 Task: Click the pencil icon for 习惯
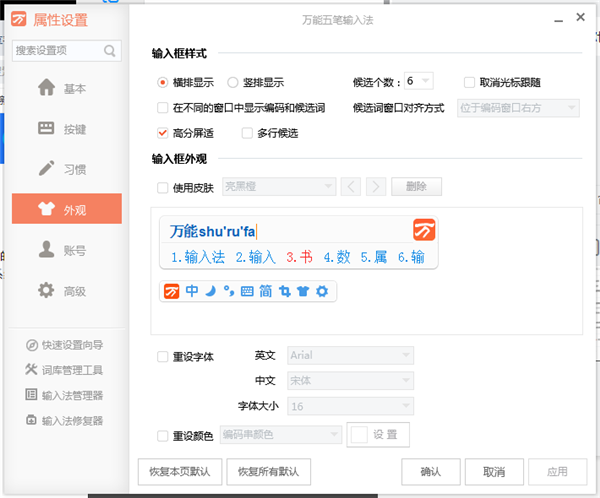[46, 168]
